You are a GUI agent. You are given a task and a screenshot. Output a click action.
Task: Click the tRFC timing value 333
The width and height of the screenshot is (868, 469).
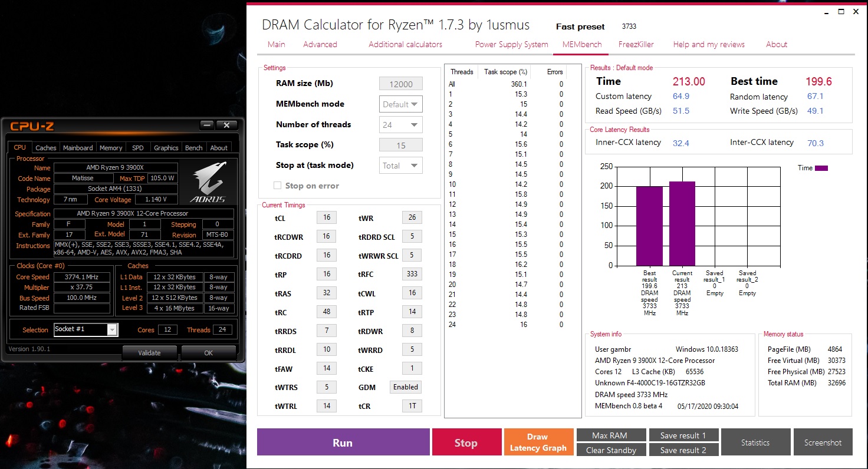tap(412, 274)
